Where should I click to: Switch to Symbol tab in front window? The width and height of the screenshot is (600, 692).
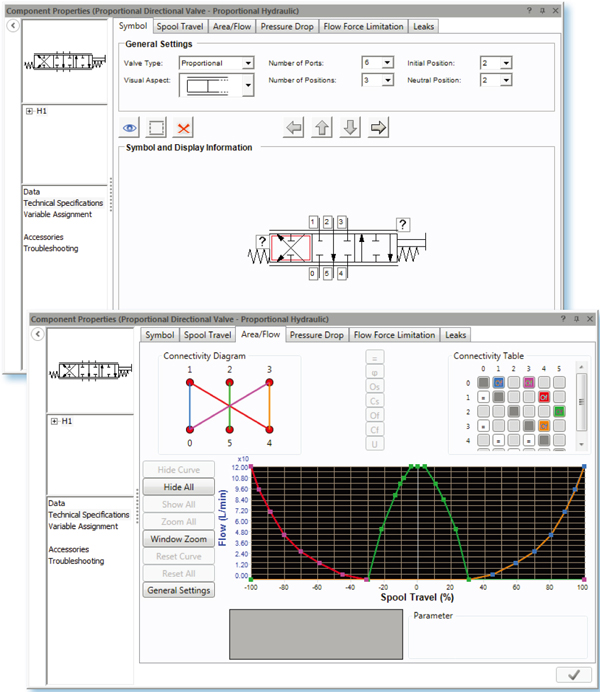coord(160,335)
